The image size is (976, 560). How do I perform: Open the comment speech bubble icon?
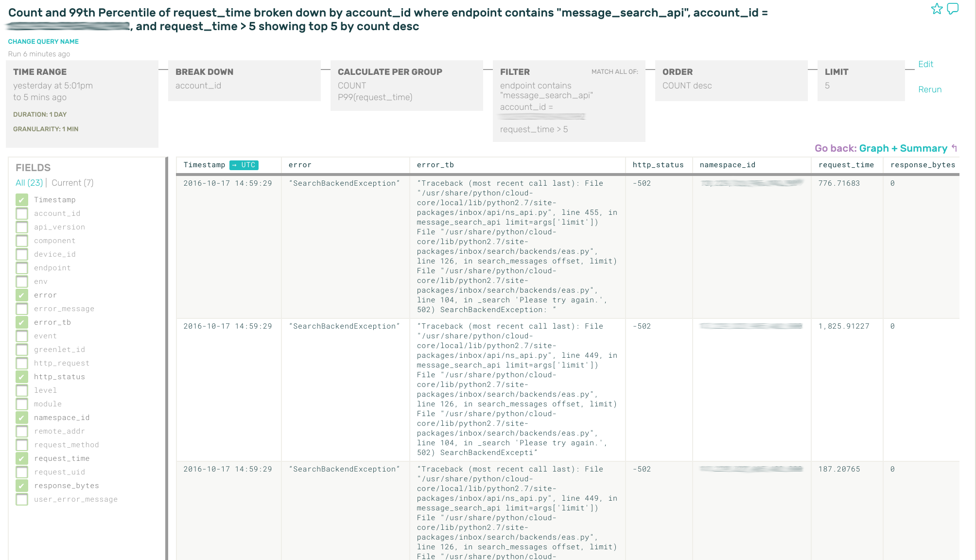[x=953, y=9]
